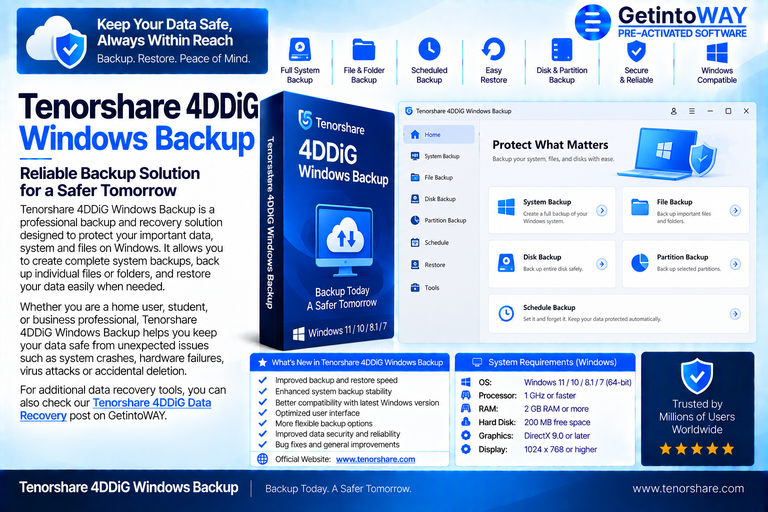Viewport: 768px width, 512px height.
Task: Click the File & Folder Backup icon
Action: 364,49
